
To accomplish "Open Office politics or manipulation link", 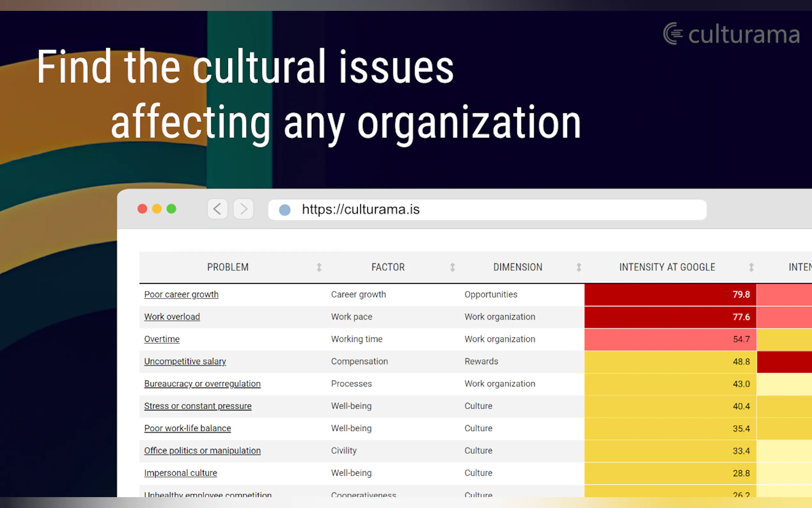I will (x=202, y=450).
